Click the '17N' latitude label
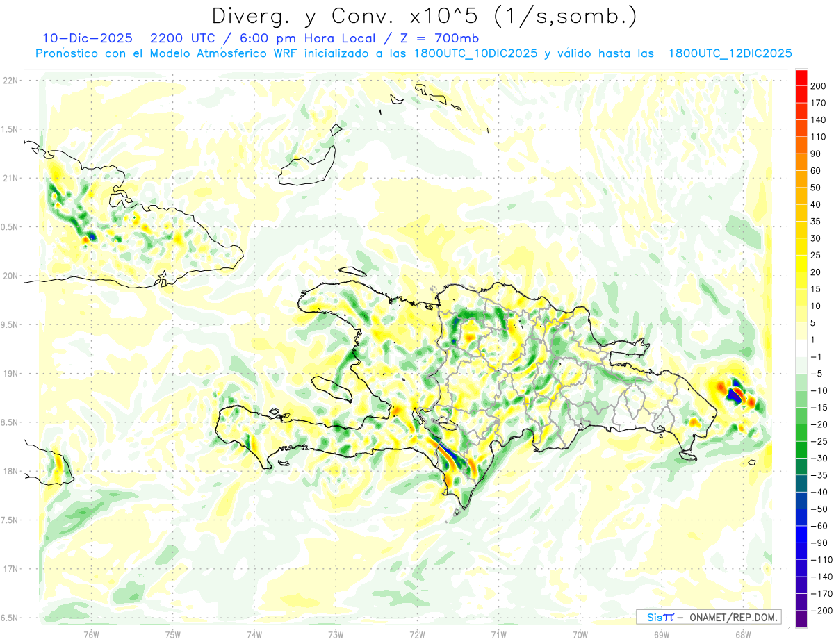The image size is (834, 644). coord(10,570)
